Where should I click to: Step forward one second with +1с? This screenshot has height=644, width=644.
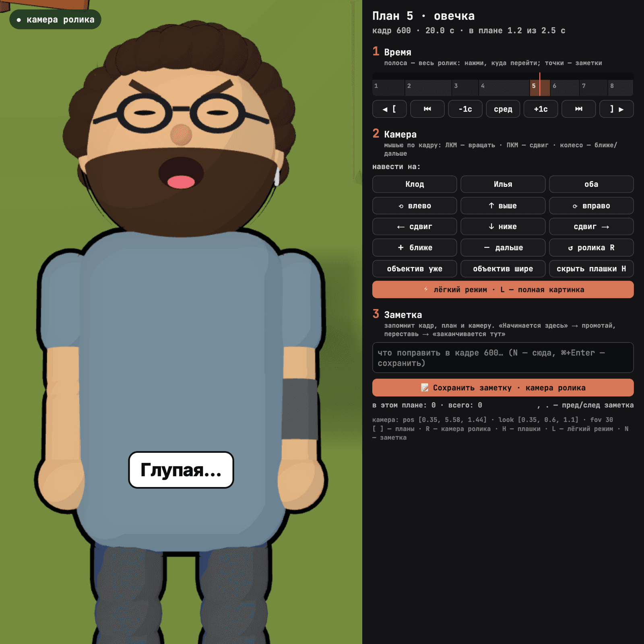pyautogui.click(x=541, y=109)
